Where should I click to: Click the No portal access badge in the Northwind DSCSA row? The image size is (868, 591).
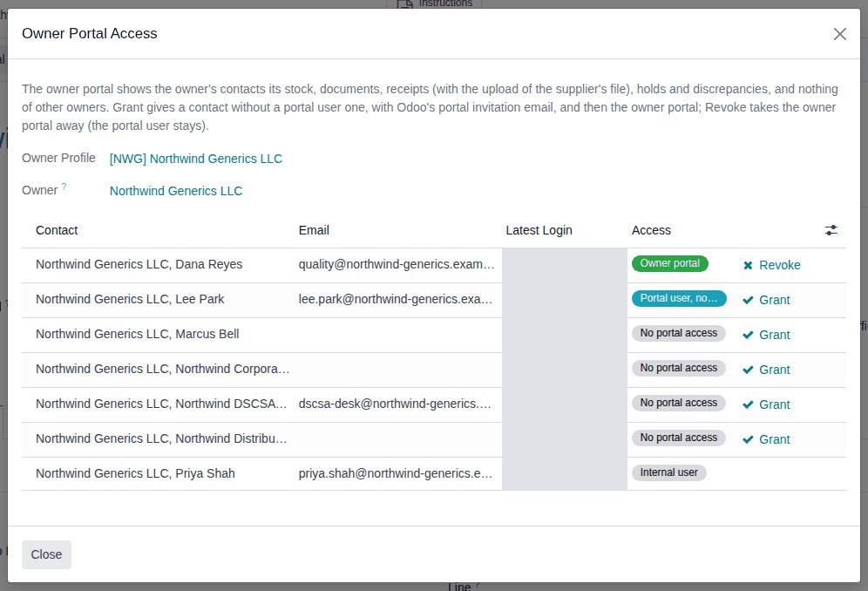[x=679, y=404]
